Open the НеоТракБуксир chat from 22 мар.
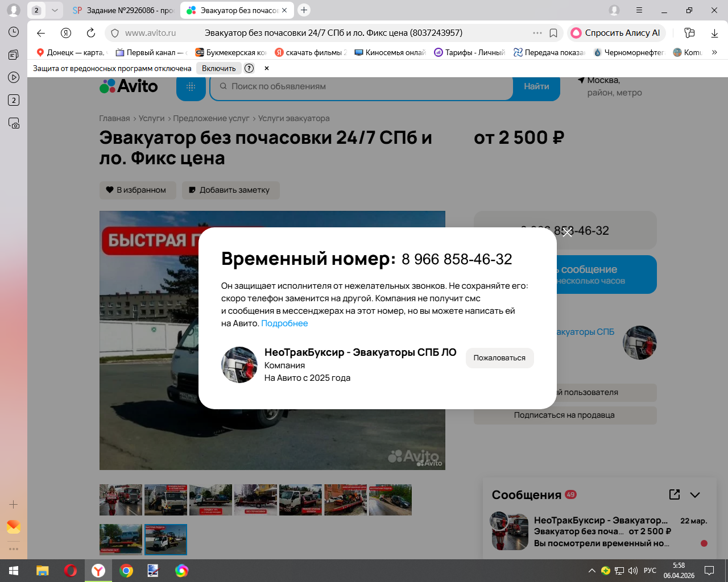 [599, 532]
